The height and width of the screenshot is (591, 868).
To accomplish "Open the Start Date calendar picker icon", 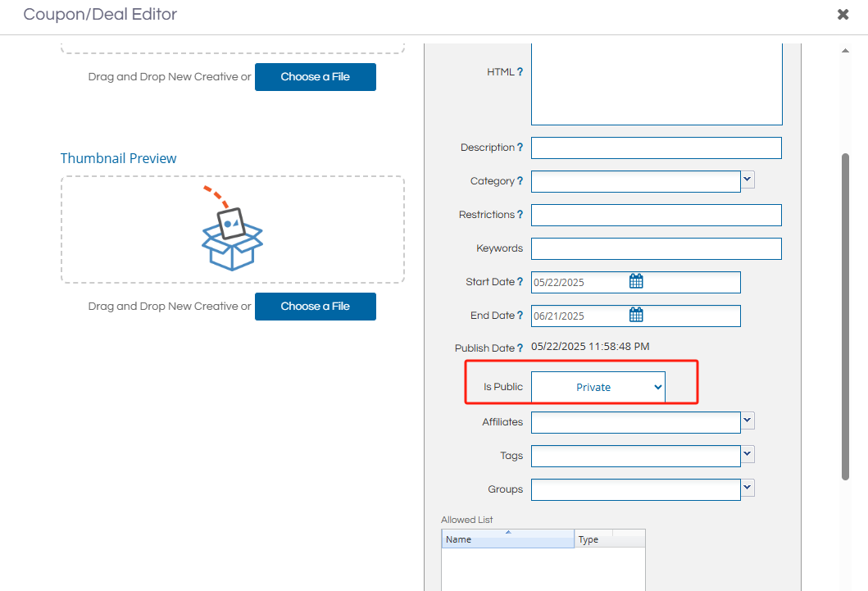I will point(636,282).
